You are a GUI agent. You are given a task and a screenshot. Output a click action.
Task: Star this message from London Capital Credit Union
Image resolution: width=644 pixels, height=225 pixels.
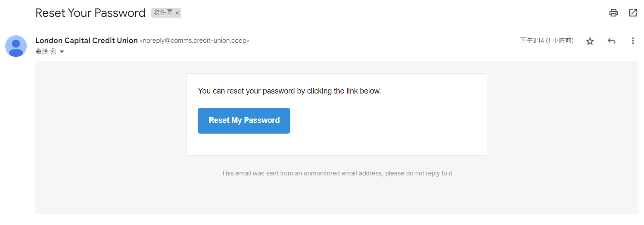(590, 41)
